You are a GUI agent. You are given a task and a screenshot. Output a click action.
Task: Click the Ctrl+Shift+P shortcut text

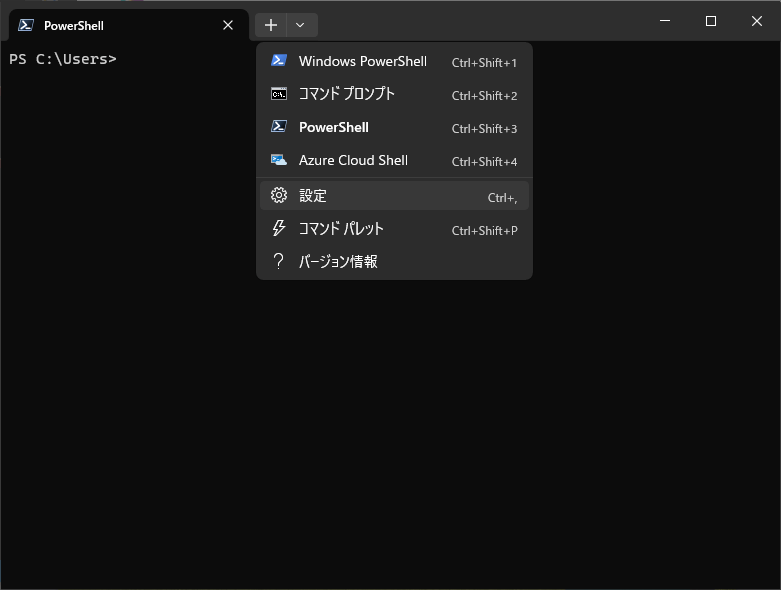(x=484, y=231)
